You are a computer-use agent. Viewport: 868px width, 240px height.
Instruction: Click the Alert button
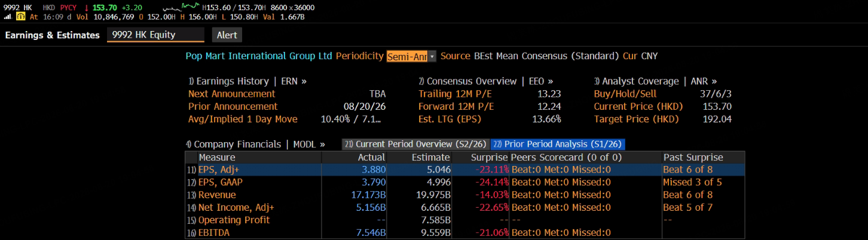point(227,35)
